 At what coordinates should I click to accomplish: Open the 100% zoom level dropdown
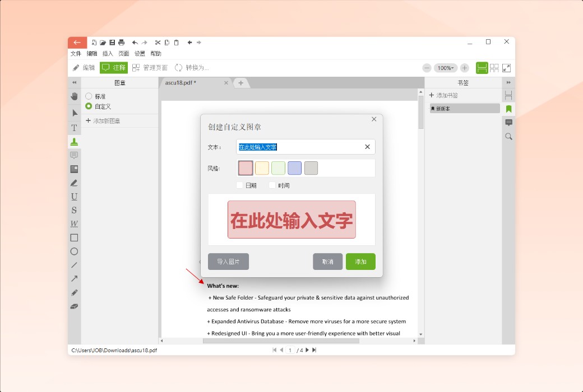pos(446,67)
